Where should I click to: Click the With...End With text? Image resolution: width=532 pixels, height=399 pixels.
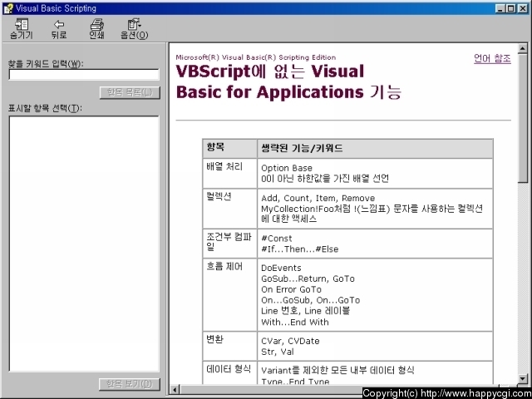pos(295,322)
